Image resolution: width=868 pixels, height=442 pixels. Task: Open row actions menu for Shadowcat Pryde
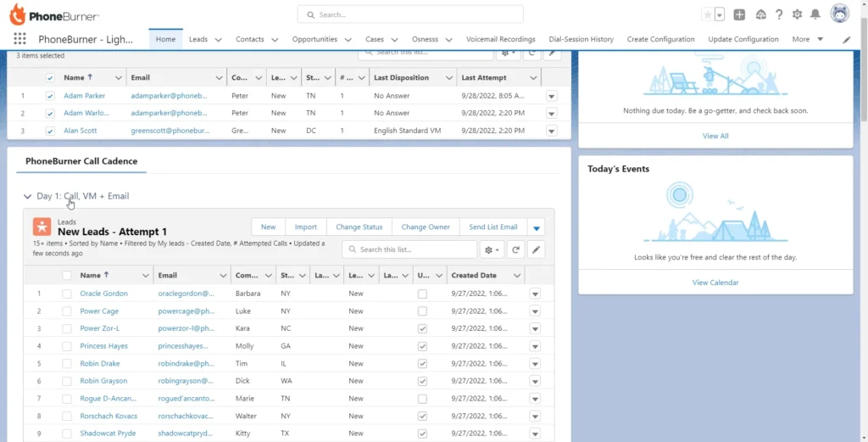click(x=535, y=434)
